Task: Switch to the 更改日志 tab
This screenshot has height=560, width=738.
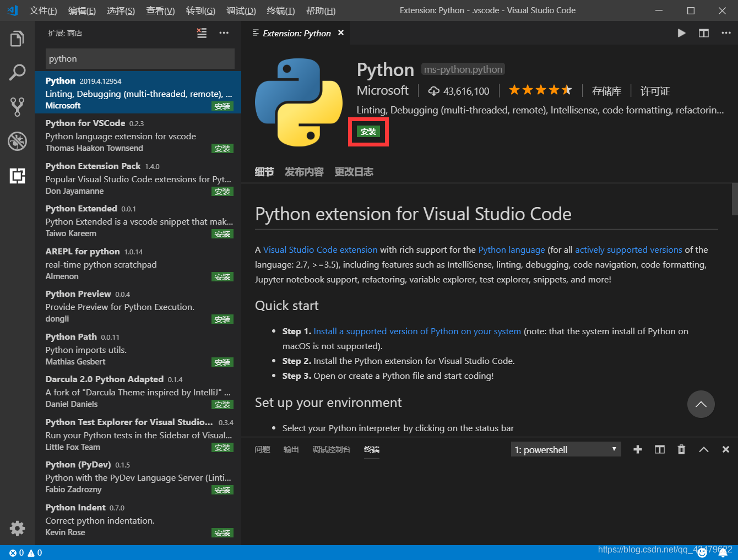Action: coord(354,171)
